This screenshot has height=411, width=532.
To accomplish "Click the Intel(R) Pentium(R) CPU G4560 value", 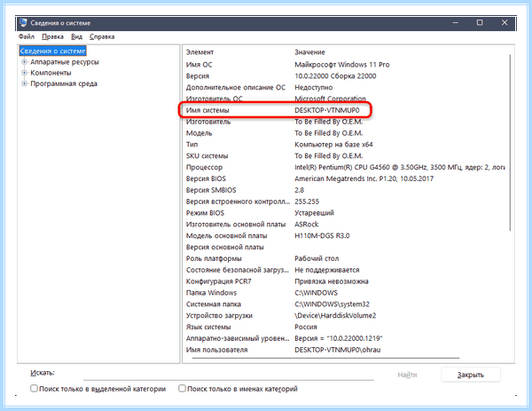I will [x=400, y=168].
